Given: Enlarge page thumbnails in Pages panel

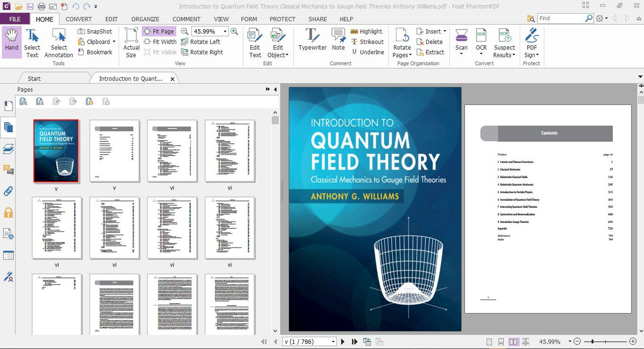Looking at the screenshot, I should (23, 102).
